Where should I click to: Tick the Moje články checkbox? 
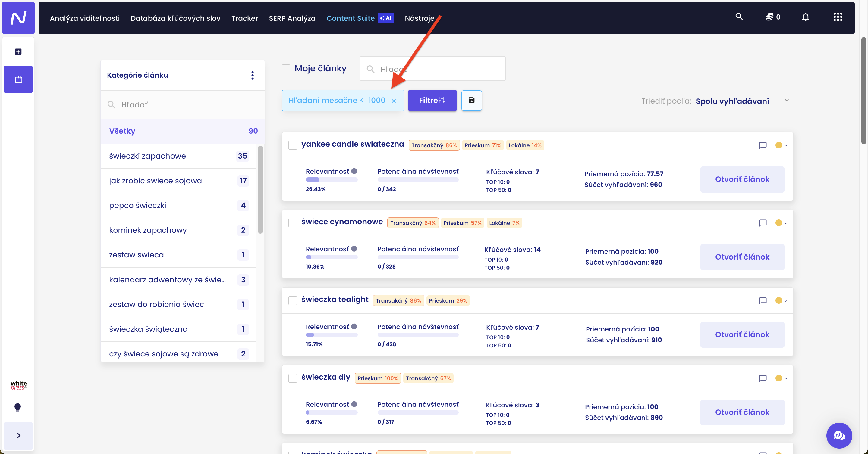286,69
